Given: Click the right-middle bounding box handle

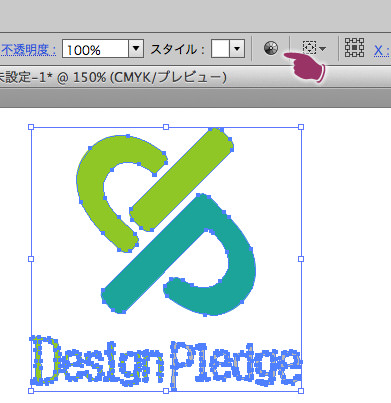Looking at the screenshot, I should click(x=301, y=259).
